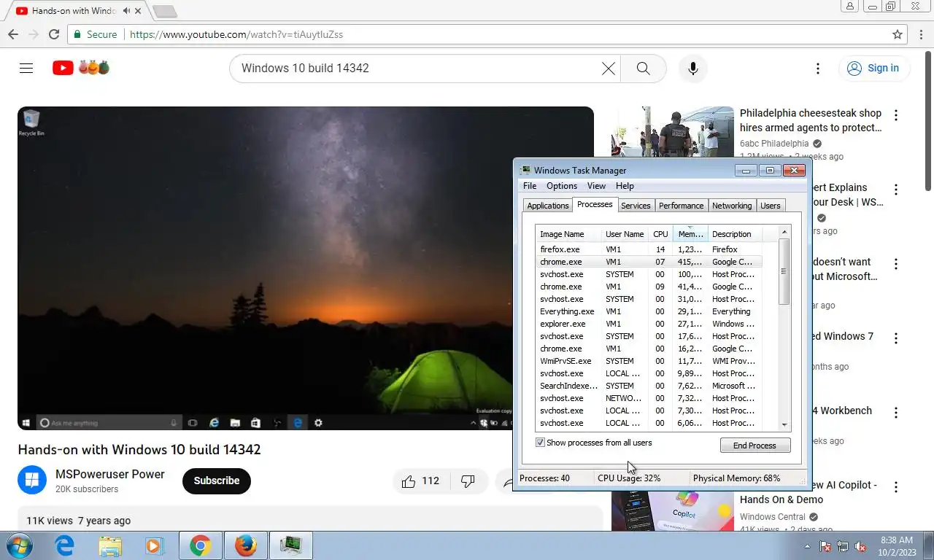Click End Process button
934x560 pixels.
(x=754, y=446)
